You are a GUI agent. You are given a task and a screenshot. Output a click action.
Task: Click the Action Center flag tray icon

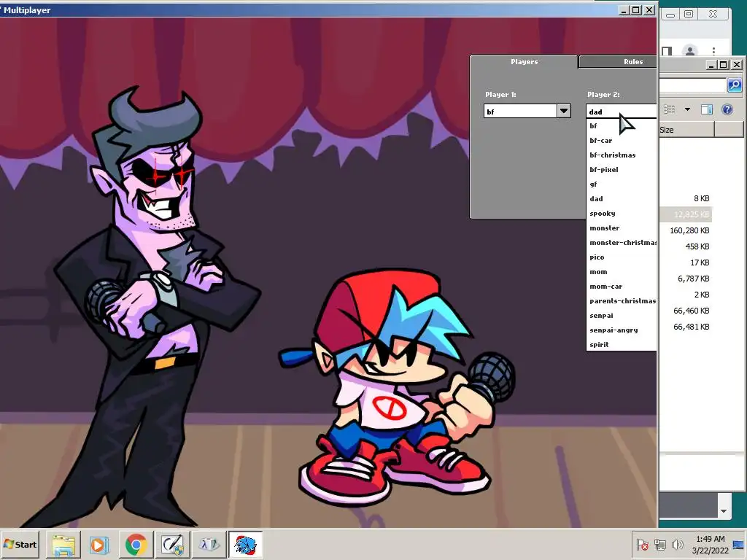pyautogui.click(x=642, y=544)
